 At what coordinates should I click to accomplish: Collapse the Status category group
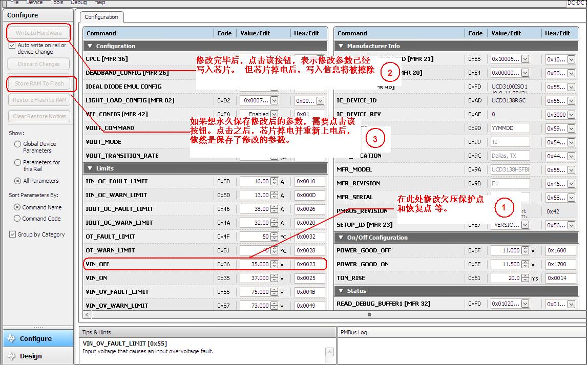click(341, 291)
